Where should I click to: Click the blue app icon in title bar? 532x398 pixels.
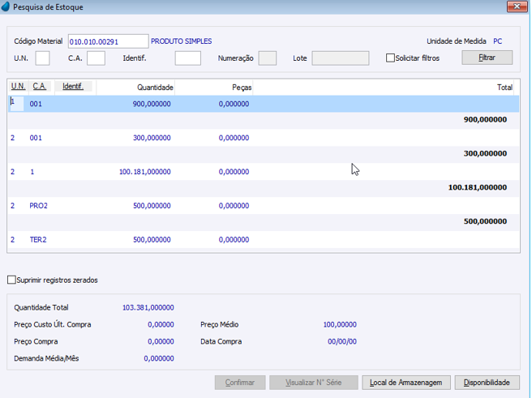tap(6, 6)
